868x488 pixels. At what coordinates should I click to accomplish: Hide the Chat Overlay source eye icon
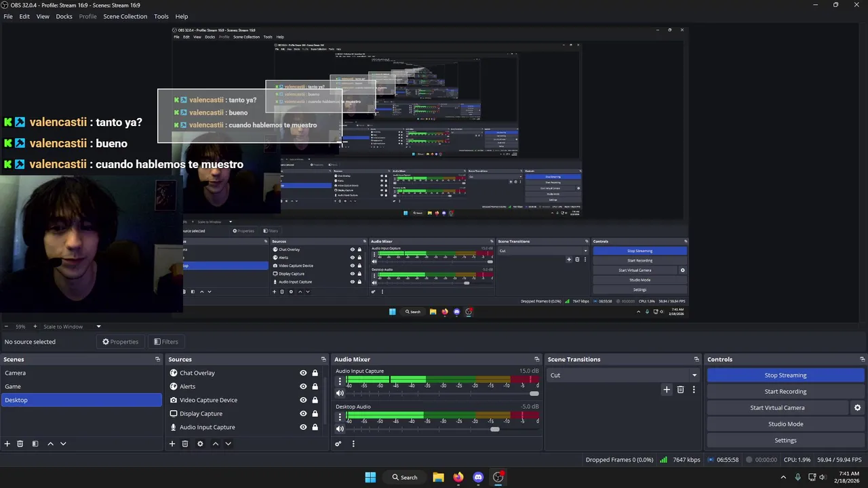coord(303,373)
